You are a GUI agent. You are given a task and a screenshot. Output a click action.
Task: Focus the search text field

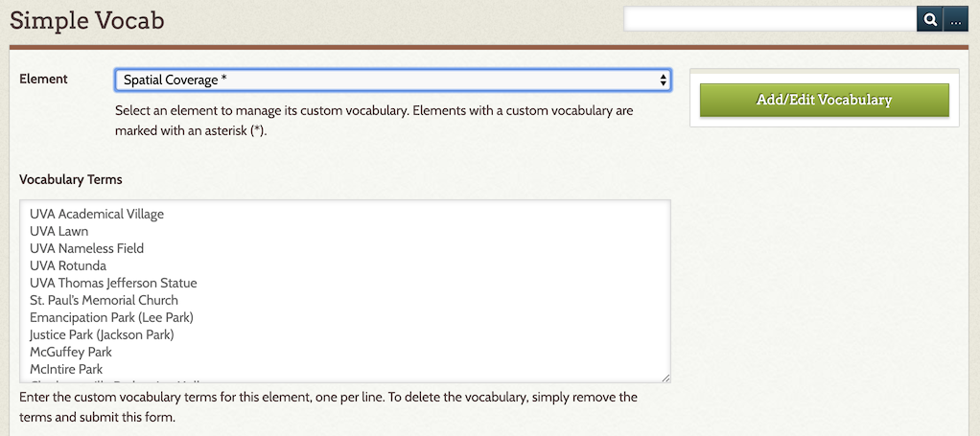pyautogui.click(x=770, y=20)
